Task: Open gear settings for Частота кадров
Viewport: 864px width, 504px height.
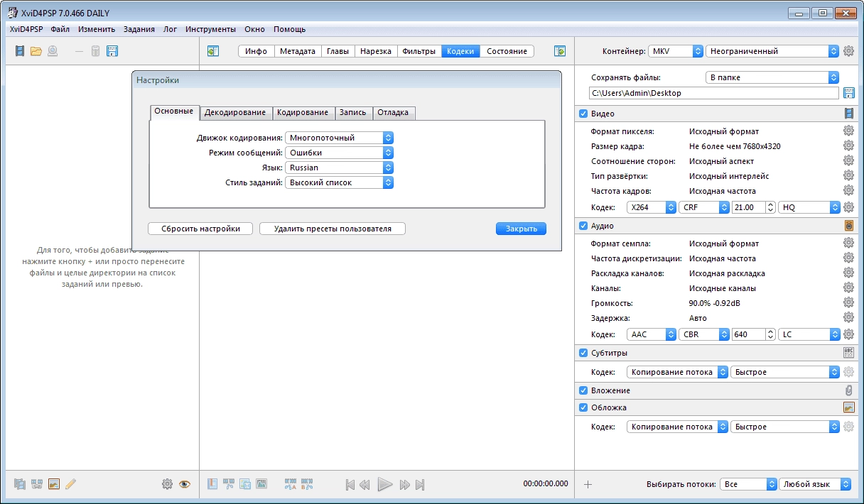Action: click(848, 191)
